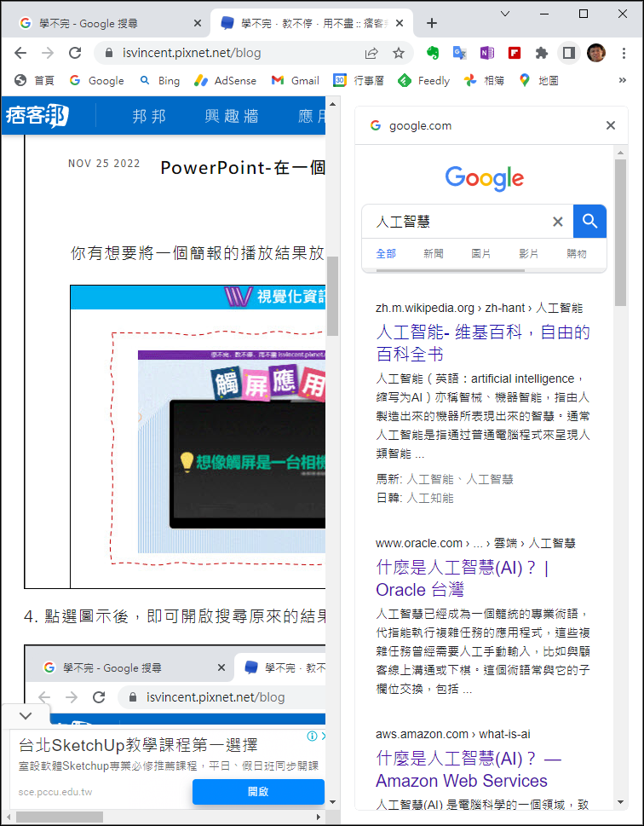This screenshot has height=826, width=644.
Task: Collapse the bottom ad with chevron
Action: point(26,716)
